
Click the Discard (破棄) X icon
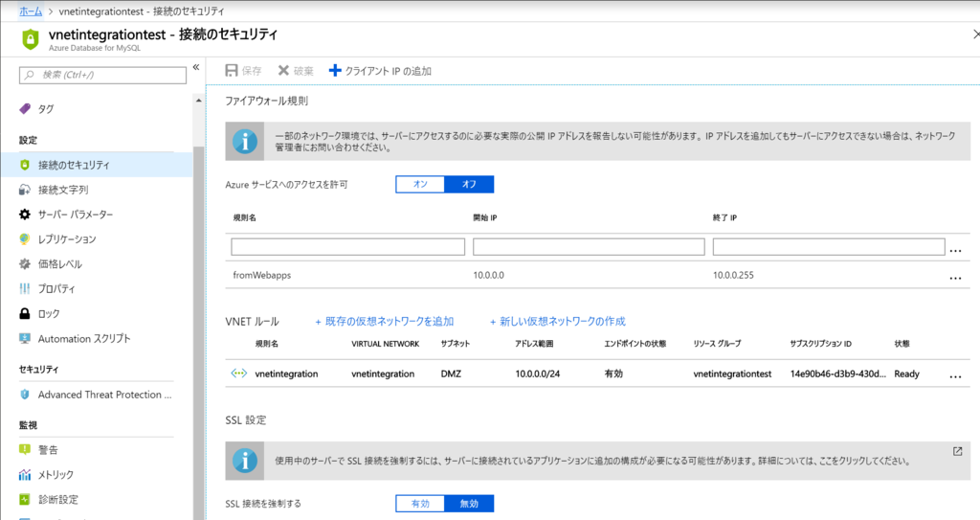pyautogui.click(x=283, y=71)
